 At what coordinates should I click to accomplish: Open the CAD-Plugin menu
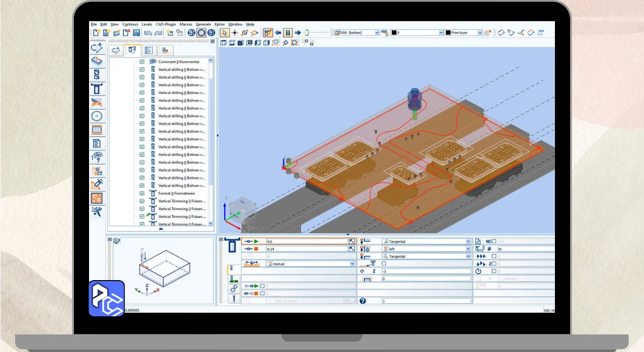pyautogui.click(x=166, y=24)
